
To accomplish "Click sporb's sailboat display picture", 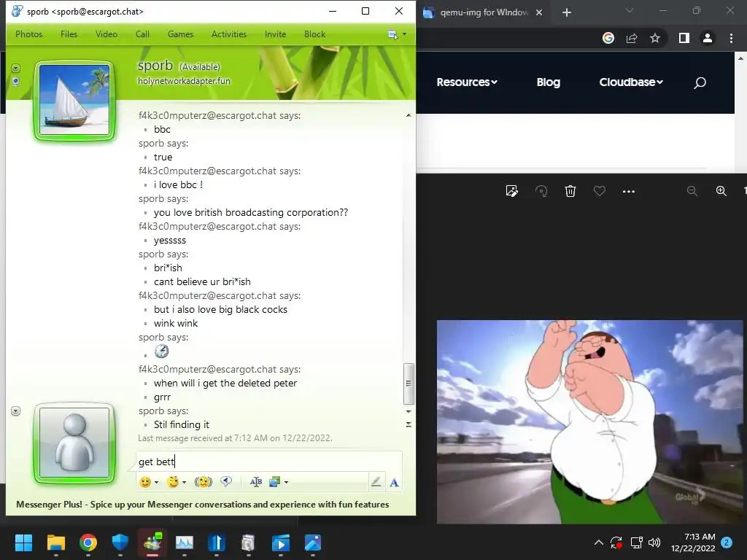I will pyautogui.click(x=74, y=100).
